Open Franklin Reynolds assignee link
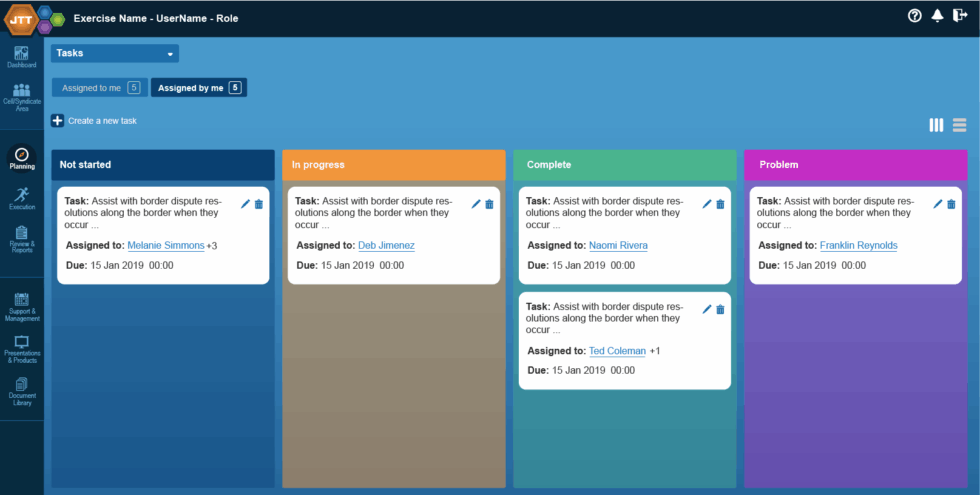This screenshot has width=980, height=495. [858, 245]
